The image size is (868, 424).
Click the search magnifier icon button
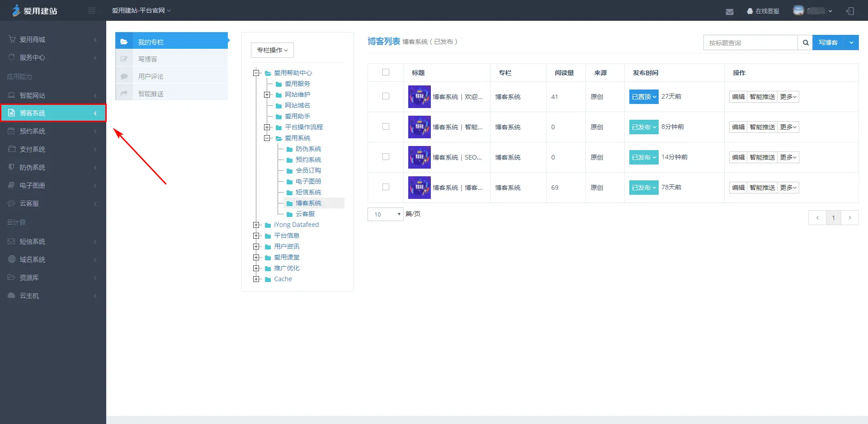[805, 43]
